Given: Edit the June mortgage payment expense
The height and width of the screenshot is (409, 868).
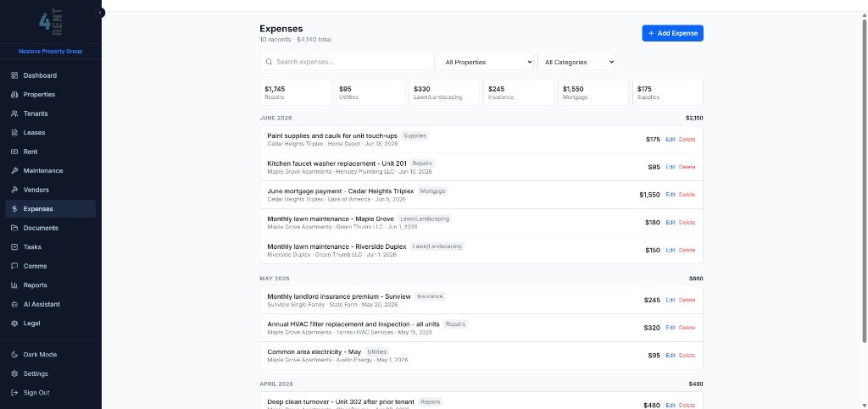Looking at the screenshot, I should coord(670,195).
